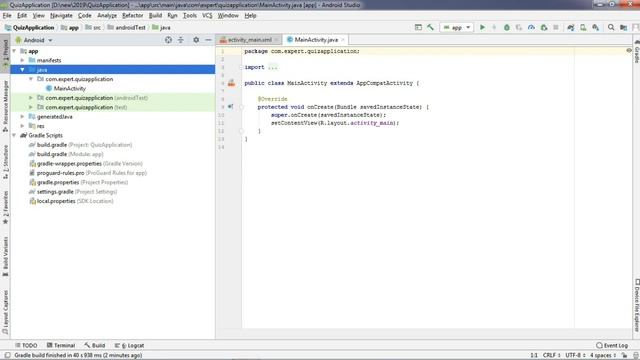This screenshot has height=360, width=640.
Task: Click override gutter icon beside onCreate
Action: (x=231, y=107)
